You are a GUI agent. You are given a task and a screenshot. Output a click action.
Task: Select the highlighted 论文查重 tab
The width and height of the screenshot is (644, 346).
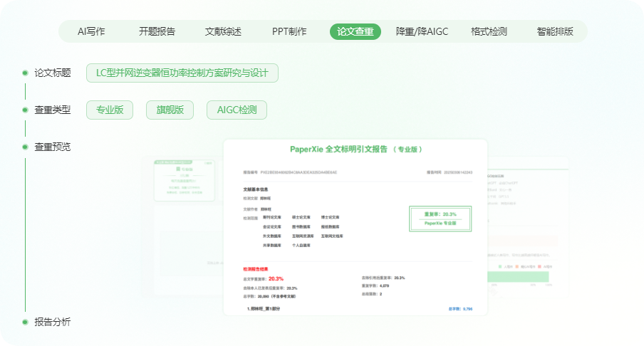tap(355, 31)
